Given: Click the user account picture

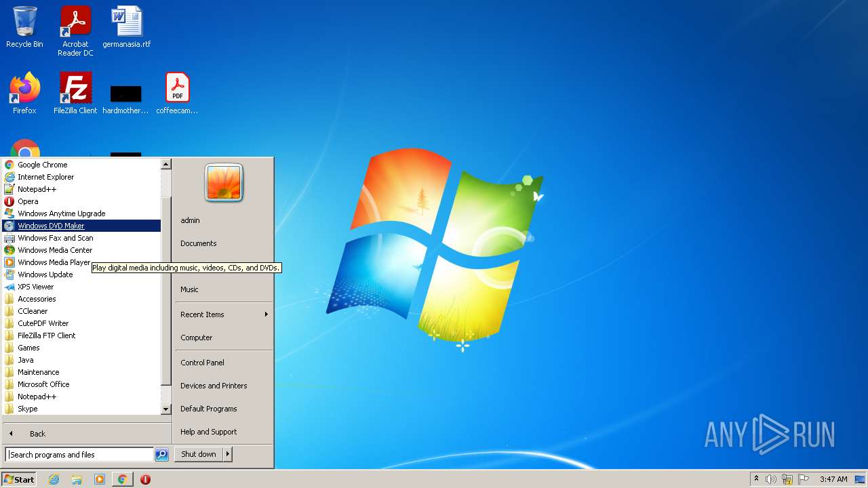Looking at the screenshot, I should [x=224, y=182].
